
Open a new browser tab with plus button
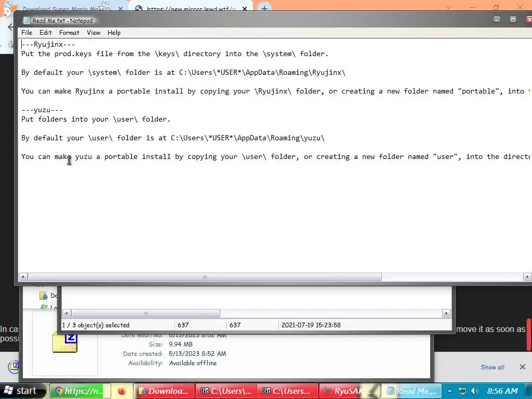[x=264, y=8]
